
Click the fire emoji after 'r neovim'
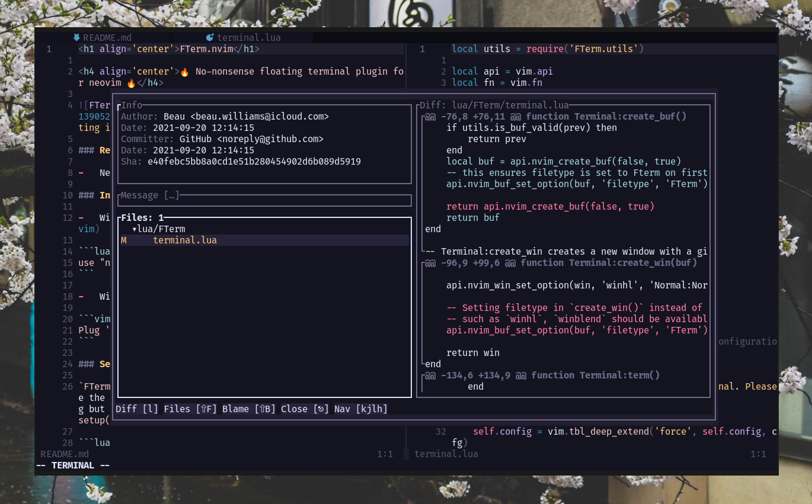(x=132, y=83)
